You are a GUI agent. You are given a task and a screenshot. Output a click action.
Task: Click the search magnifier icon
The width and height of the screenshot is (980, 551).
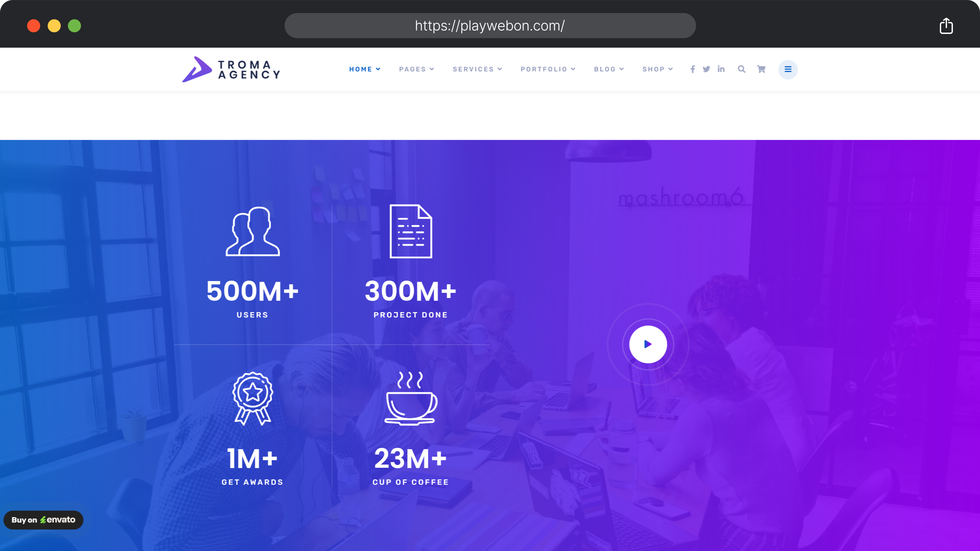tap(742, 69)
